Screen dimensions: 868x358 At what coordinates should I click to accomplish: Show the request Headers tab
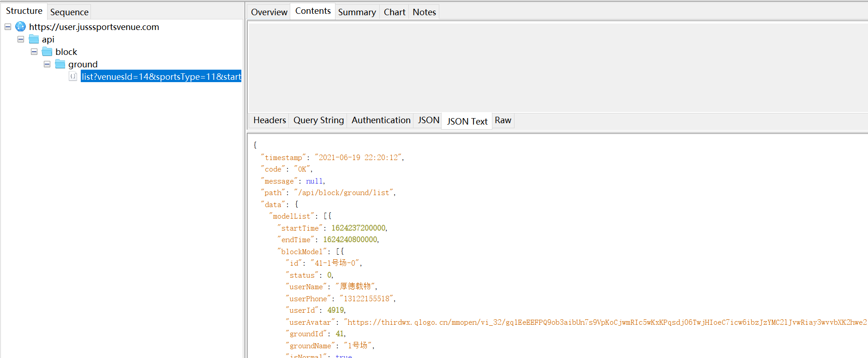(269, 120)
